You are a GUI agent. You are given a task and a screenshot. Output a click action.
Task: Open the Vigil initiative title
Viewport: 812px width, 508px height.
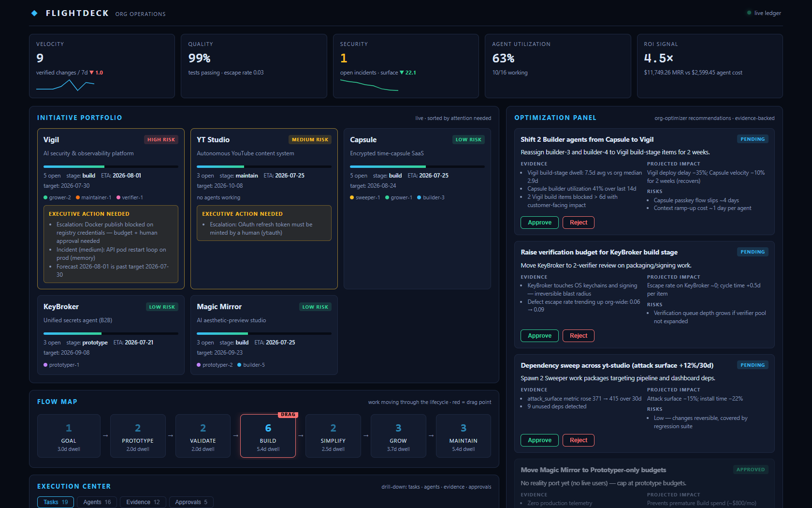pos(51,139)
